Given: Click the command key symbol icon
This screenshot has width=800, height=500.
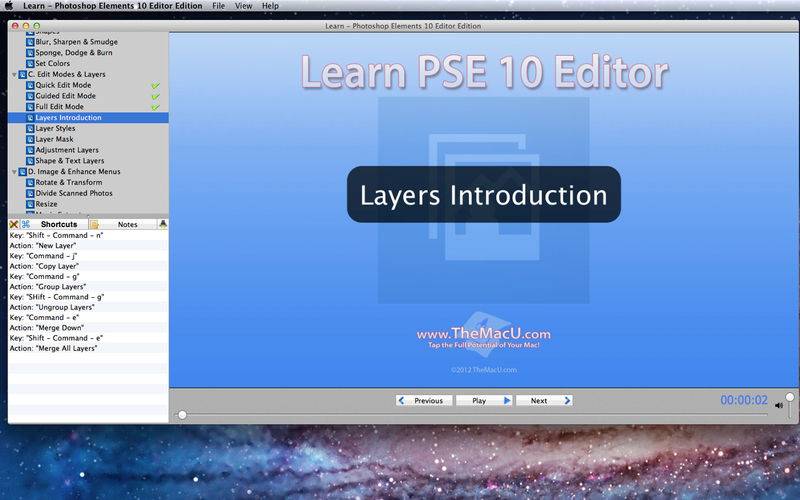Looking at the screenshot, I should pos(26,224).
